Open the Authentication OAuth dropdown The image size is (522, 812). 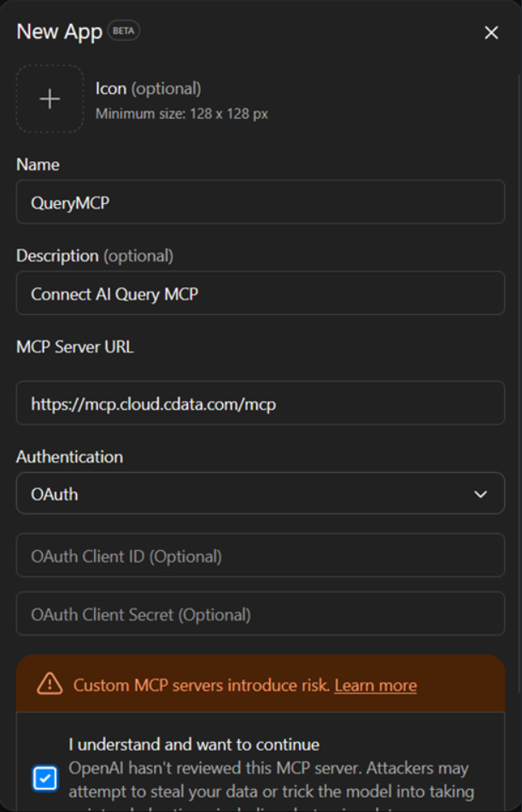click(x=261, y=494)
